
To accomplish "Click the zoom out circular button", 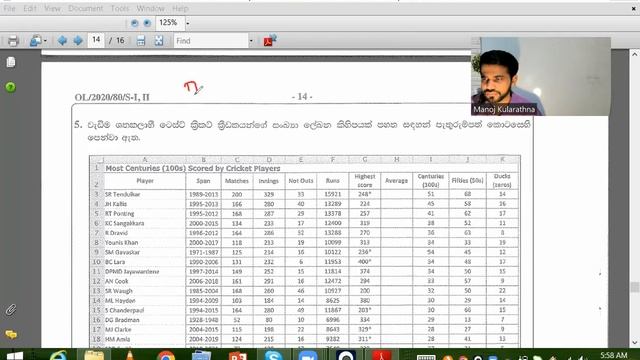I will (x=134, y=23).
